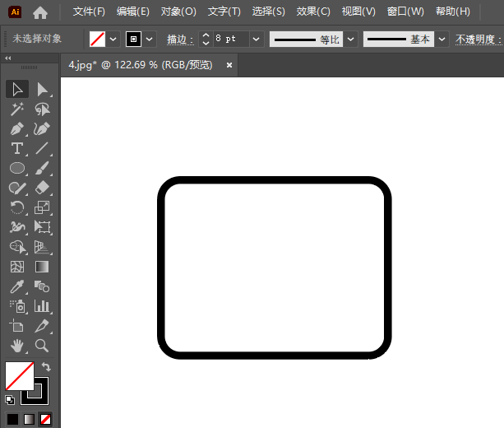
Task: Select the Artboard tool
Action: pyautogui.click(x=17, y=326)
